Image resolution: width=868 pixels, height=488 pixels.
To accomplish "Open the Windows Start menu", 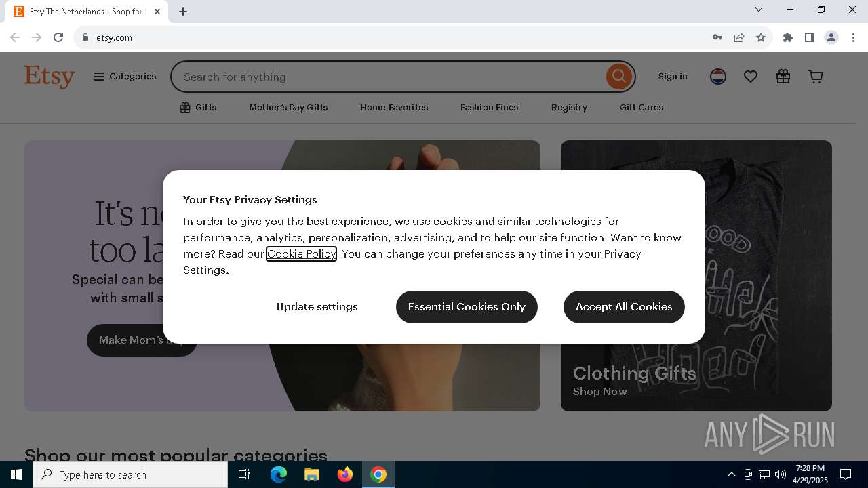I will click(16, 474).
